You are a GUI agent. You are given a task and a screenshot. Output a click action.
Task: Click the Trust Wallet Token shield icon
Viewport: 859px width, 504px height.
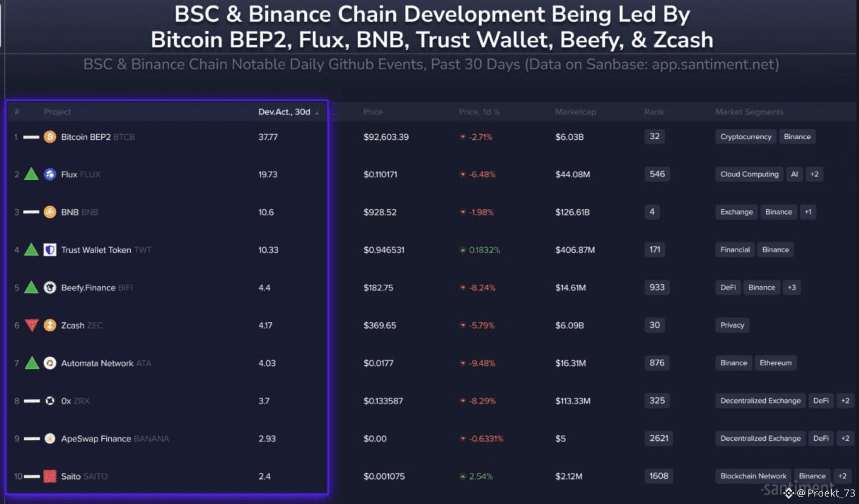tap(50, 250)
